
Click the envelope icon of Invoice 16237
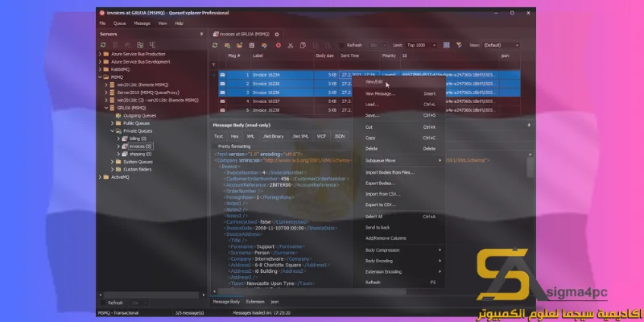pos(222,101)
